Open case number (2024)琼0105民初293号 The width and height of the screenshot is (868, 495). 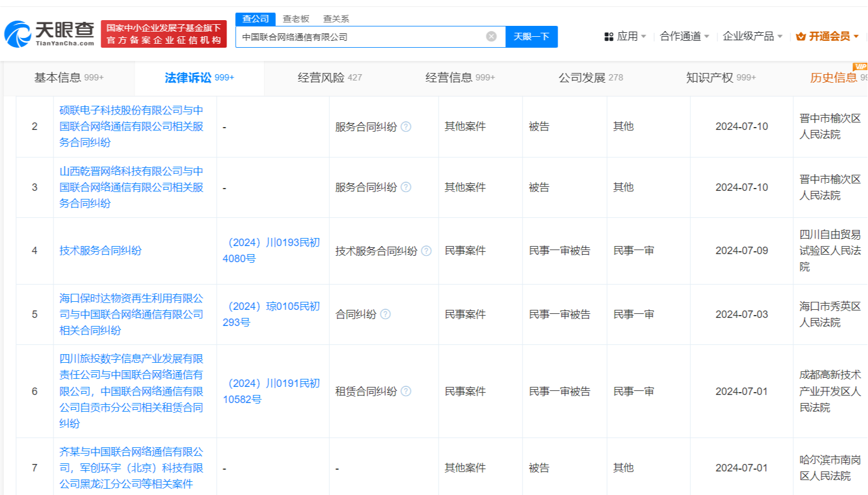271,314
